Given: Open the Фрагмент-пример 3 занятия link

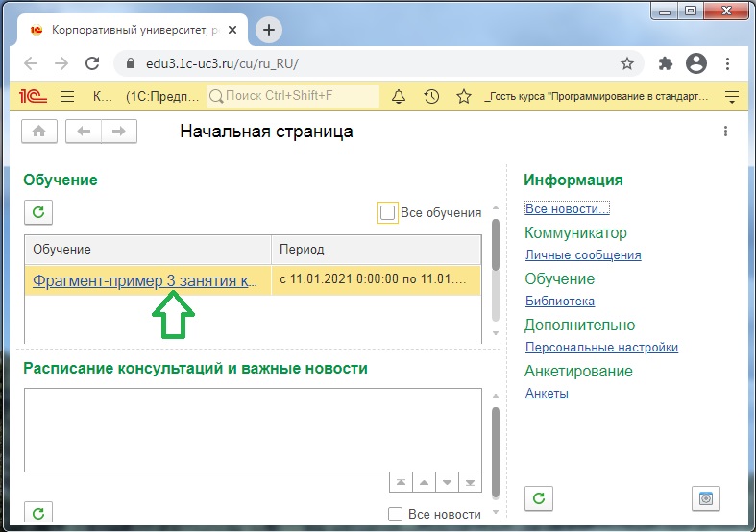Looking at the screenshot, I should pyautogui.click(x=145, y=280).
